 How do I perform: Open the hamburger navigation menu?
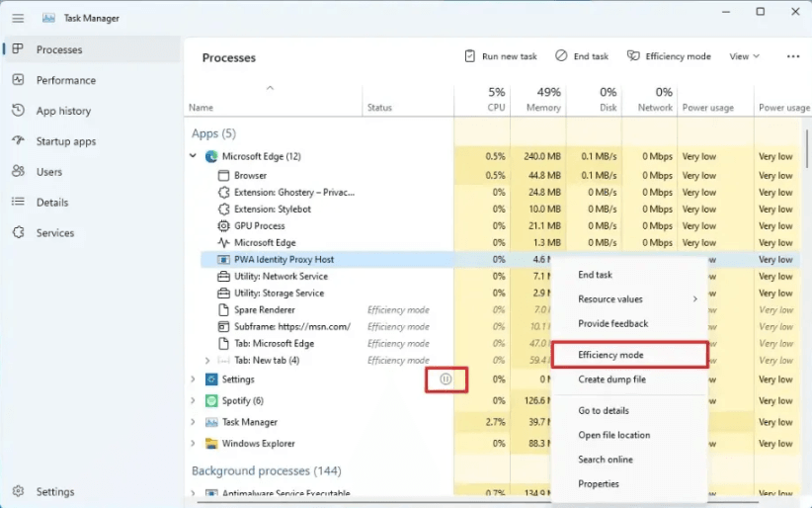[18, 18]
